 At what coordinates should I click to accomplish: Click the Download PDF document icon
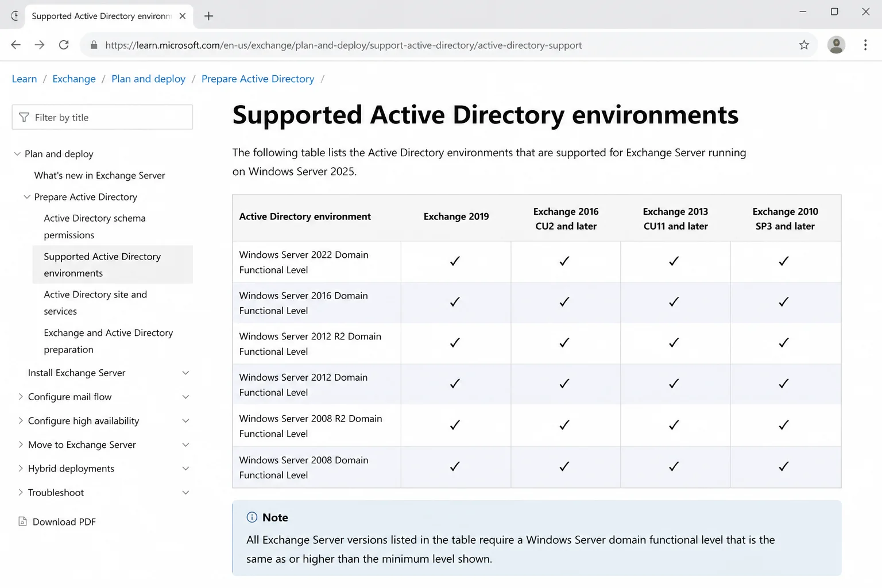(22, 521)
